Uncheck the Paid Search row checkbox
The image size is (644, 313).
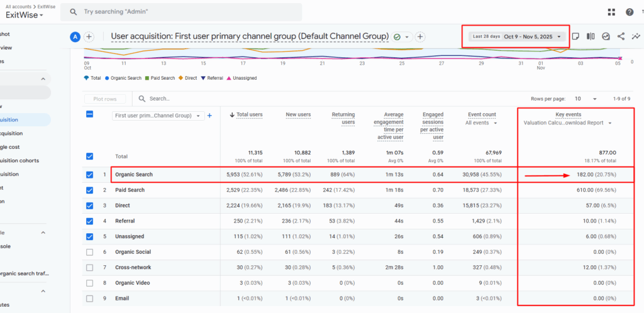point(89,190)
